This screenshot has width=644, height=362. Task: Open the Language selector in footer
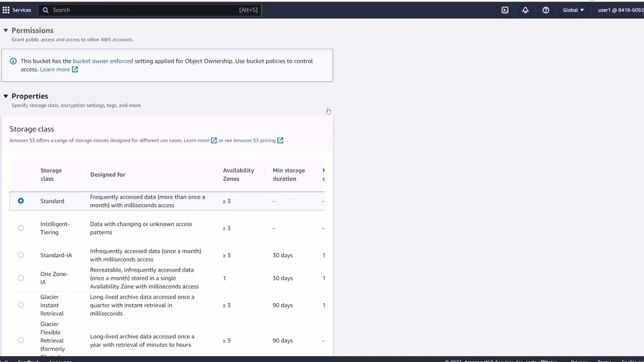61,361
